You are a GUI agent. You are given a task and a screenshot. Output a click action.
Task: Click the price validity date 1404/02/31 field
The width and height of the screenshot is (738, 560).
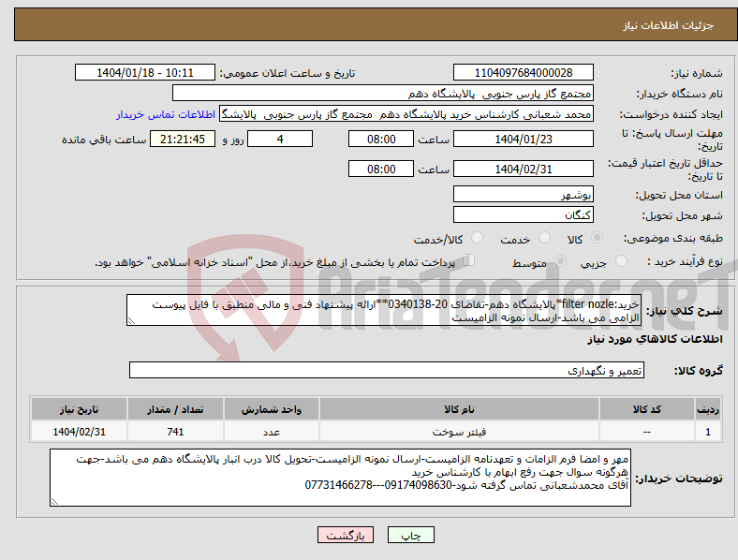coord(523,169)
